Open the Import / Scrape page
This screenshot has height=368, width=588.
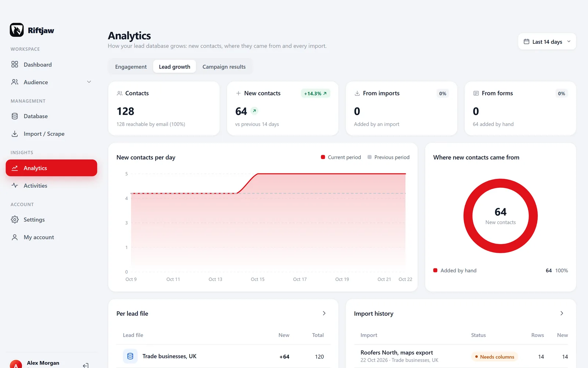[x=51, y=134]
